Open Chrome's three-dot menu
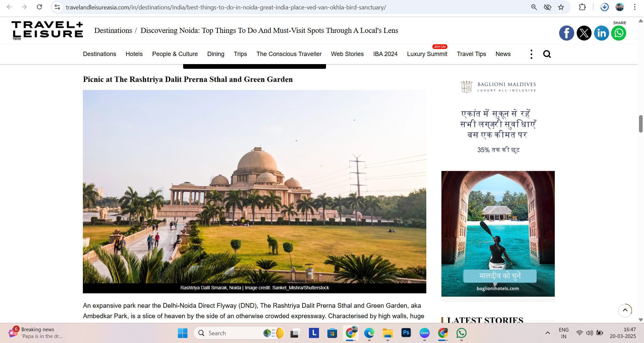 pos(635,7)
